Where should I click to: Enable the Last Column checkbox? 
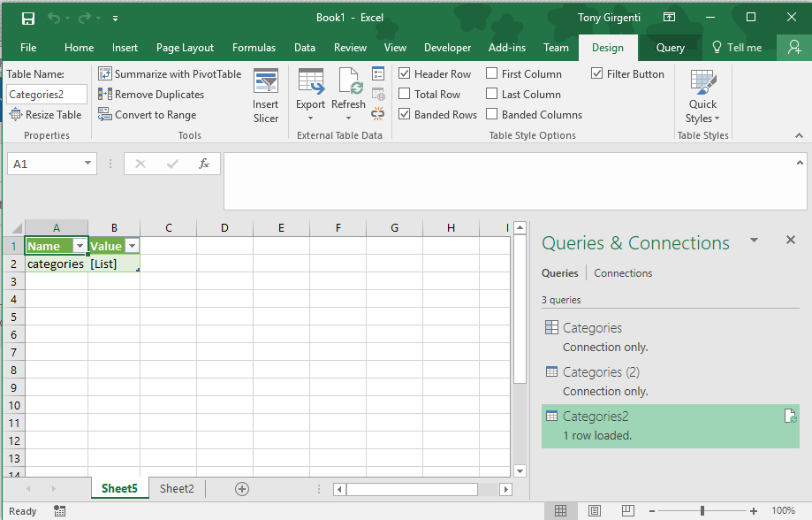492,94
